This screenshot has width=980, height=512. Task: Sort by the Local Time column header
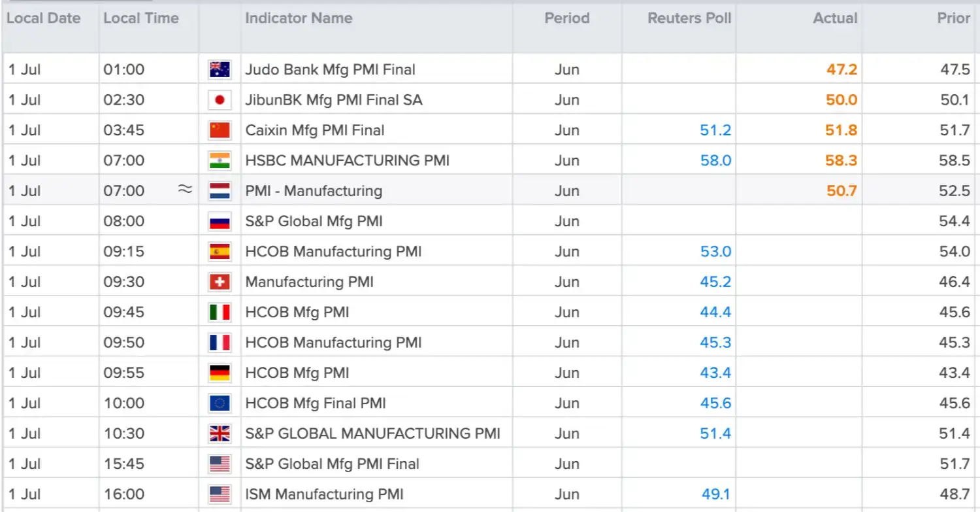141,18
